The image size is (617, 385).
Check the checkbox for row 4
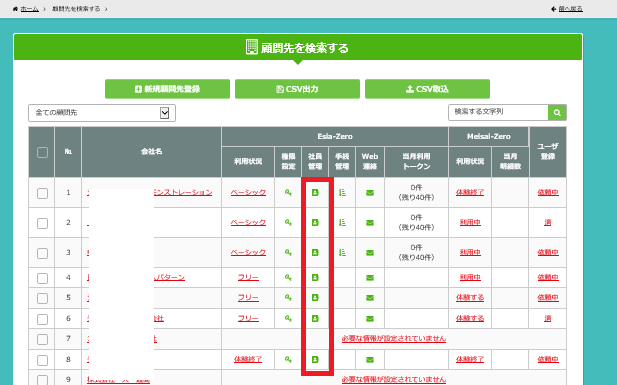point(42,278)
